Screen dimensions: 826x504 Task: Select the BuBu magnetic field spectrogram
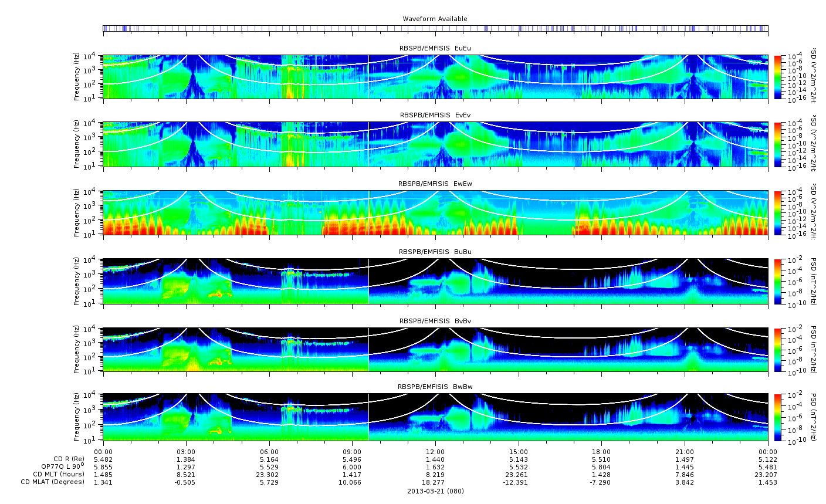click(x=435, y=281)
